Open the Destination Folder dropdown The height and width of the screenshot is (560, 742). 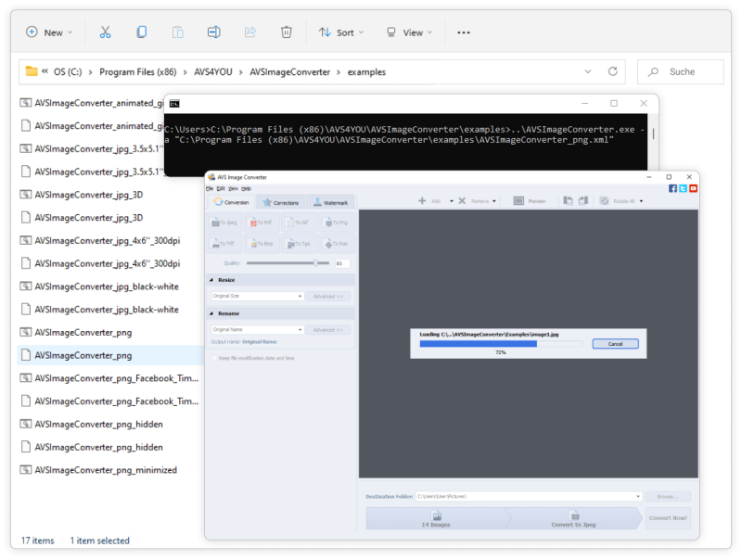coord(638,496)
